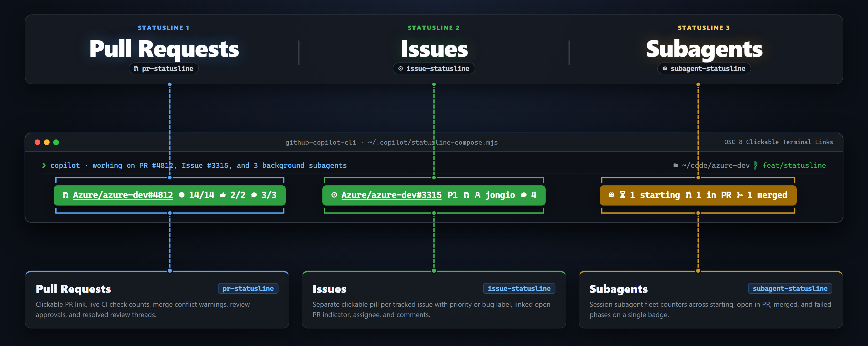The image size is (868, 346).
Task: Click the pr-statusline pill under the Pull Requests title
Action: point(164,68)
